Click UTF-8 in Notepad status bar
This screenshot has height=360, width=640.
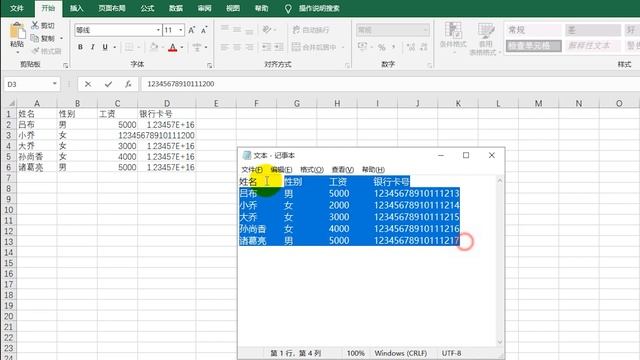pos(451,353)
